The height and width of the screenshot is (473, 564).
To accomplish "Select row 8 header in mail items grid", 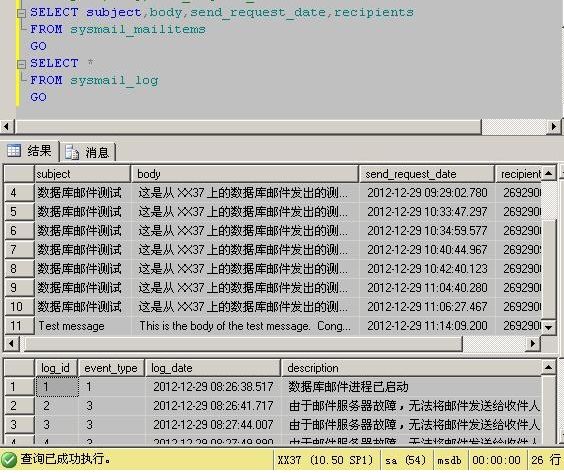I will (19, 269).
